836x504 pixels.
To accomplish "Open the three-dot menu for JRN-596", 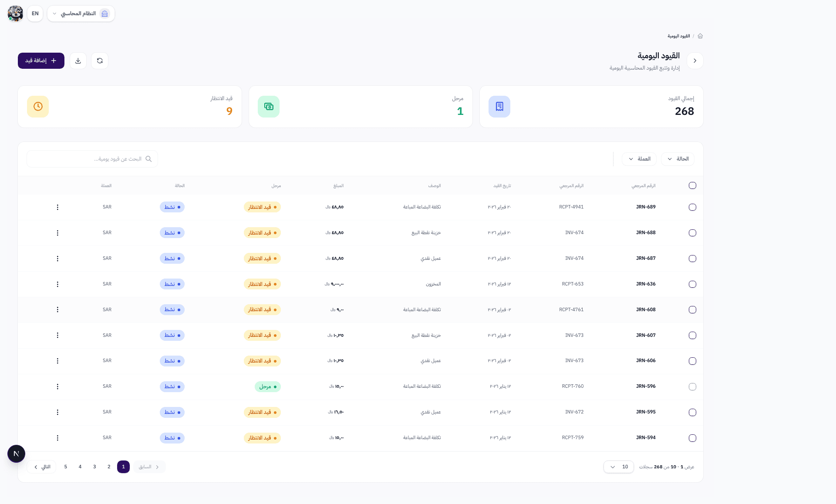I will [57, 386].
